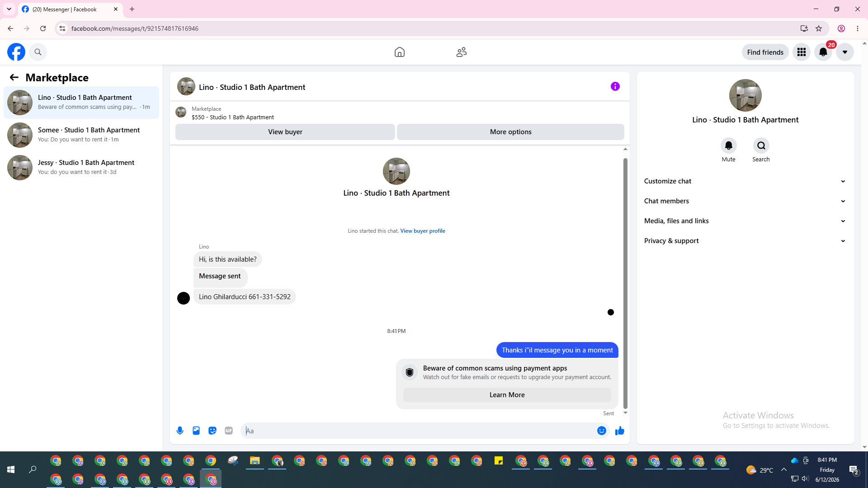Open the Facebook menu grid icon

click(801, 52)
